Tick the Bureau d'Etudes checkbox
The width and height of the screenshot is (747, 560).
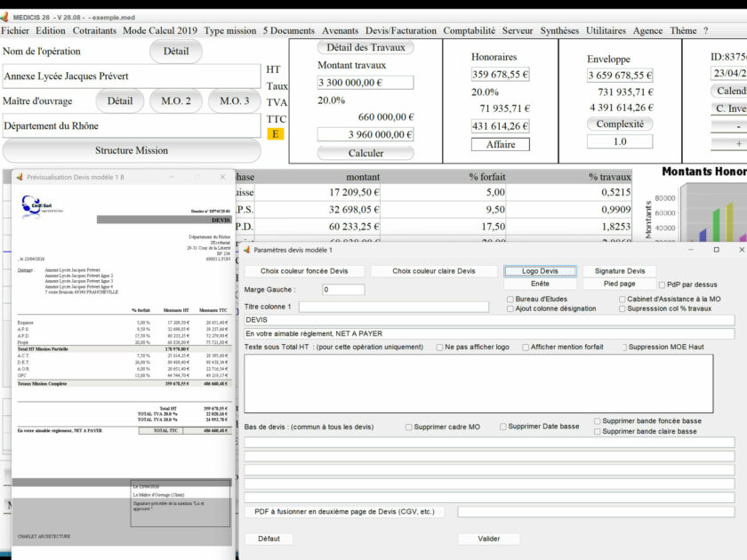pyautogui.click(x=510, y=299)
